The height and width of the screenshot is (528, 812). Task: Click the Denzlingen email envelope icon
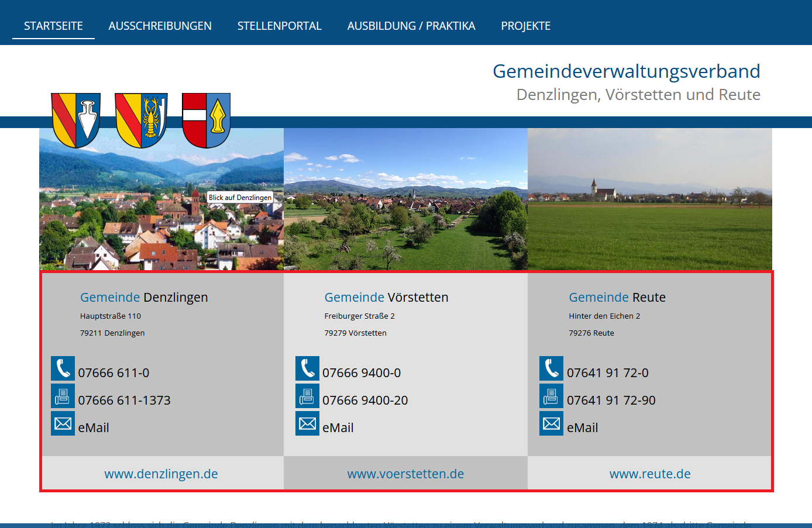63,423
